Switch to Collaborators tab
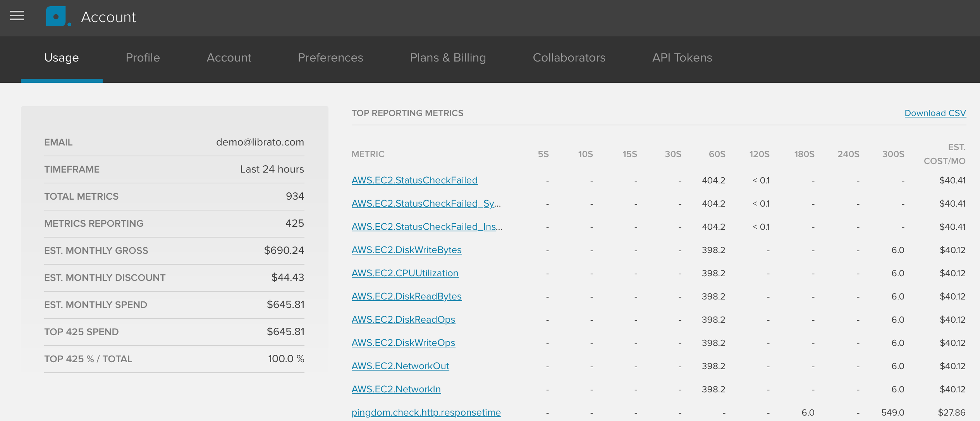This screenshot has width=980, height=421. [x=569, y=58]
